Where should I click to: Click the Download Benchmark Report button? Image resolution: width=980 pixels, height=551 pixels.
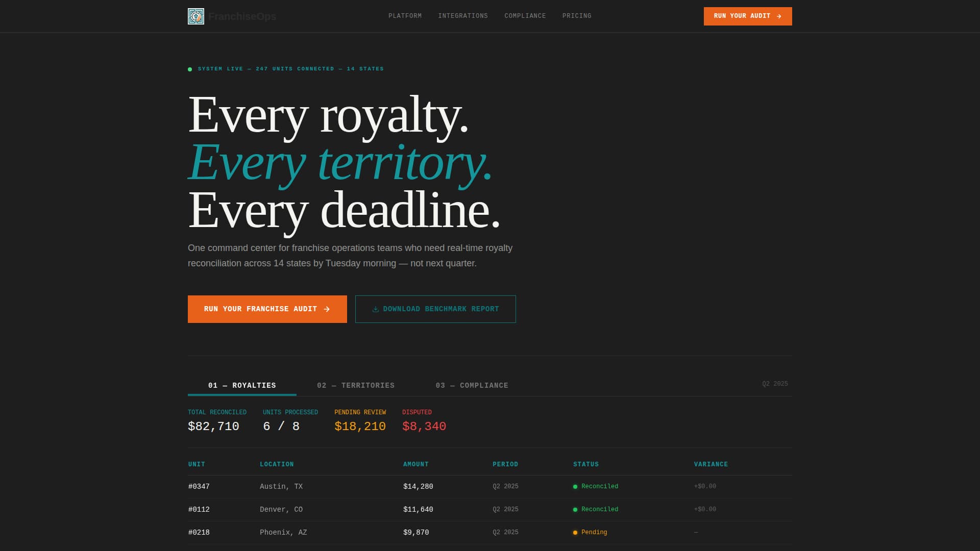click(x=435, y=309)
